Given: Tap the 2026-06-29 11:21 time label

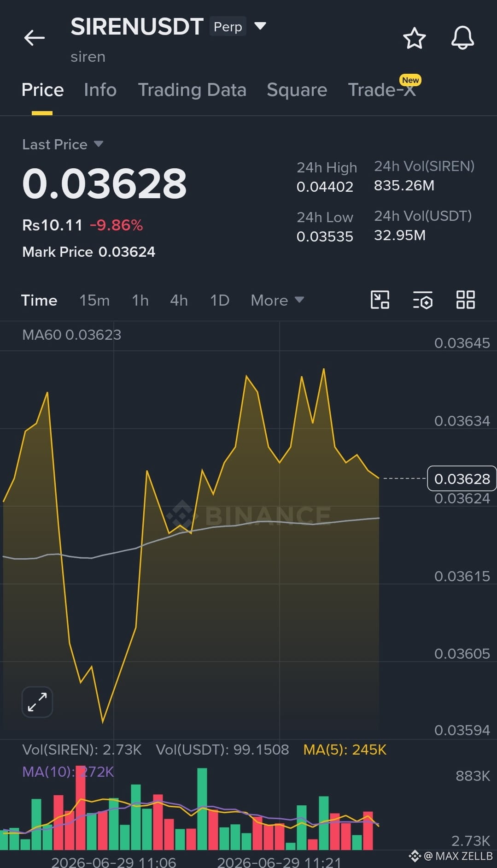Looking at the screenshot, I should point(279,862).
